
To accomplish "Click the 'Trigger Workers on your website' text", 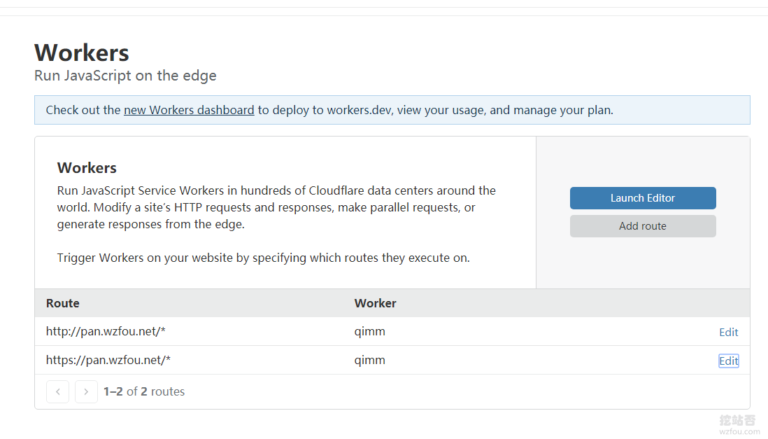I will [x=263, y=258].
